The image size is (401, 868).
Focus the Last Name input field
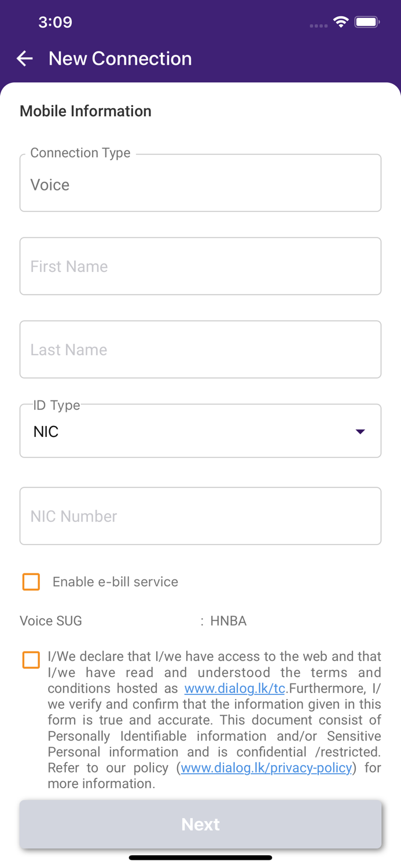click(x=200, y=350)
